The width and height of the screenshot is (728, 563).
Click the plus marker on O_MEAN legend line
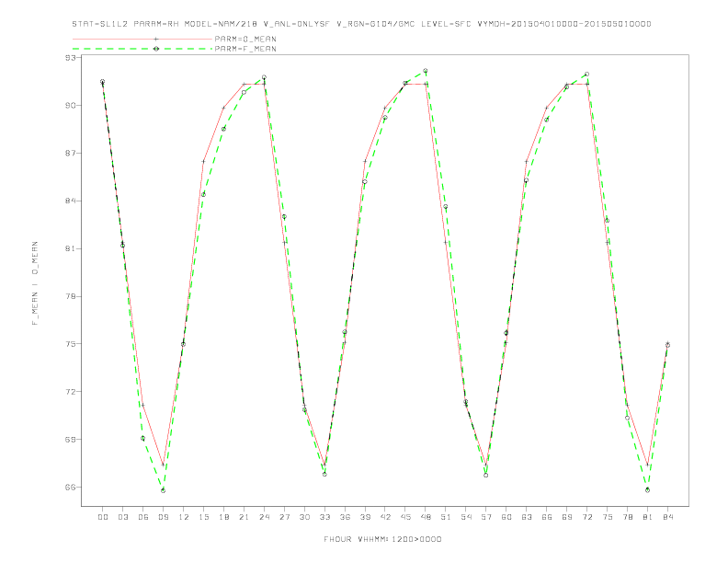coord(156,39)
